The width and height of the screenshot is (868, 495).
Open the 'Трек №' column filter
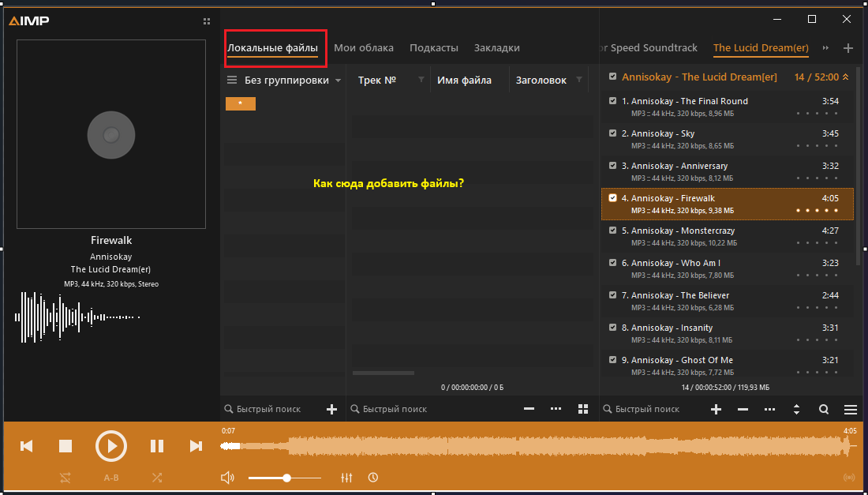coord(421,80)
